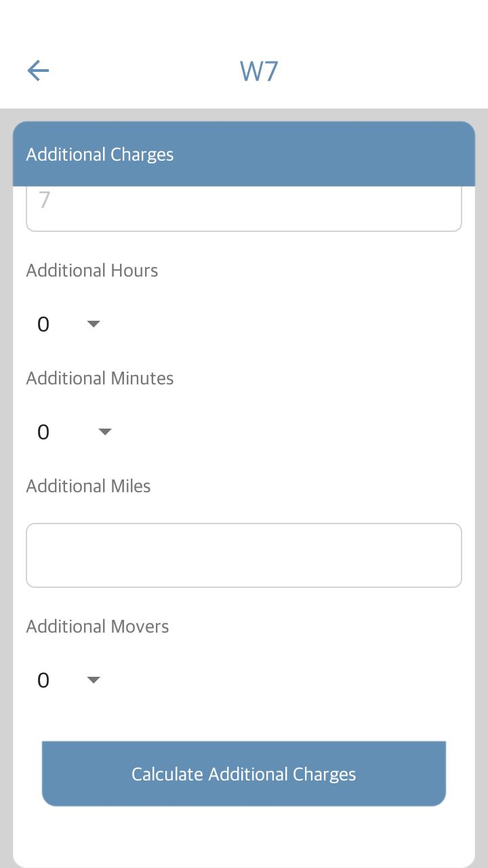Tap the Additional Charges header bar

pyautogui.click(x=244, y=154)
